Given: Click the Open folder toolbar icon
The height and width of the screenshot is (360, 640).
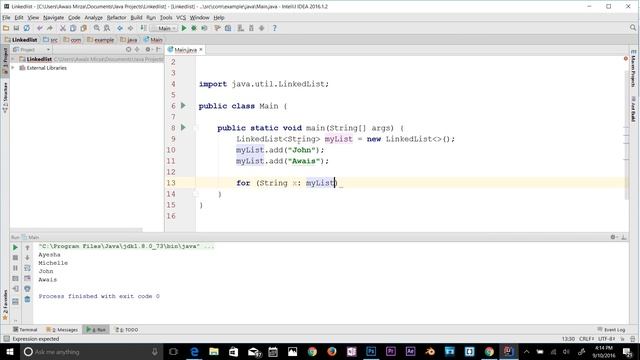Looking at the screenshot, I should coord(6,28).
